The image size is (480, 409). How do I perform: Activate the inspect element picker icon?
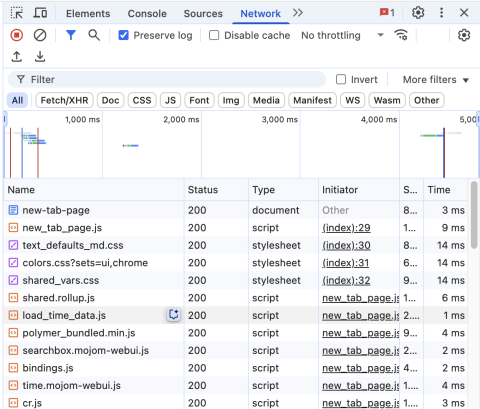point(17,13)
